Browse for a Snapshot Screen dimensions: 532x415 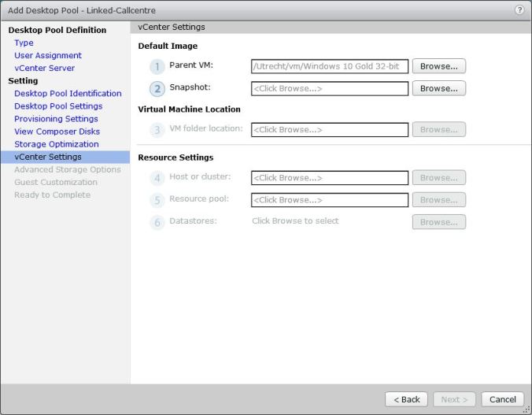point(438,88)
